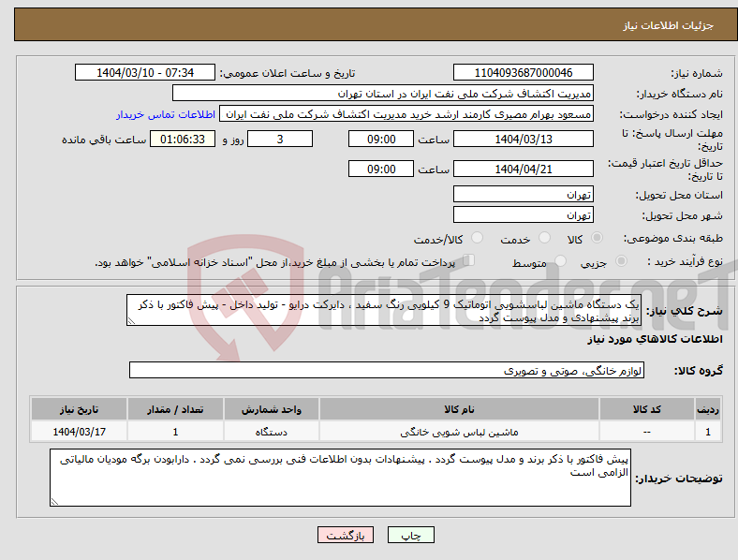Click the نام کالا column header
The height and width of the screenshot is (560, 738).
coord(459,409)
